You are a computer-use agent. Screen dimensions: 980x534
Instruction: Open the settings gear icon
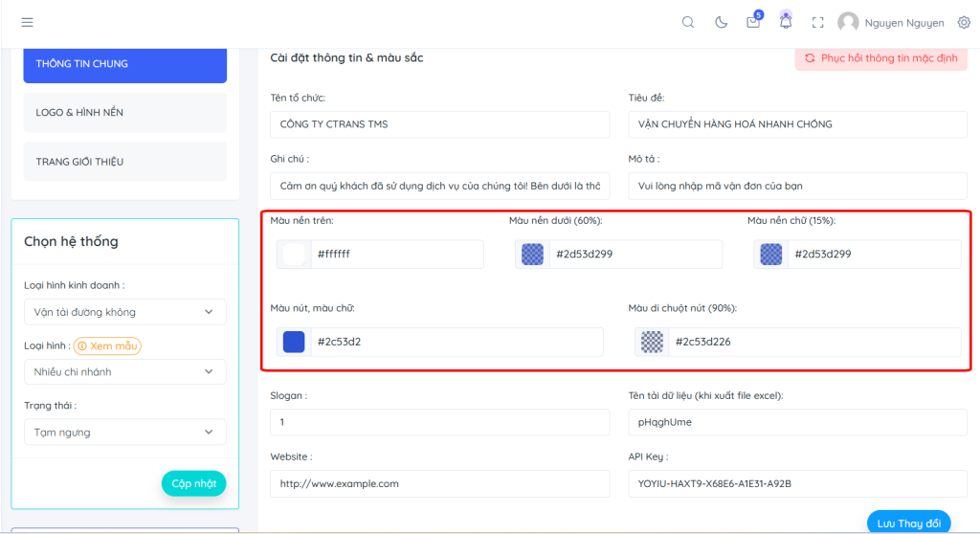click(964, 22)
